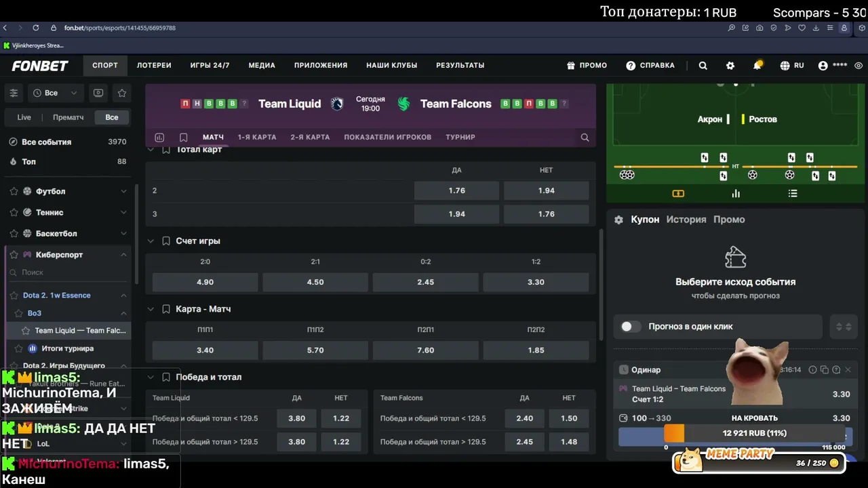Favorite Футбол with its star

coord(14,192)
